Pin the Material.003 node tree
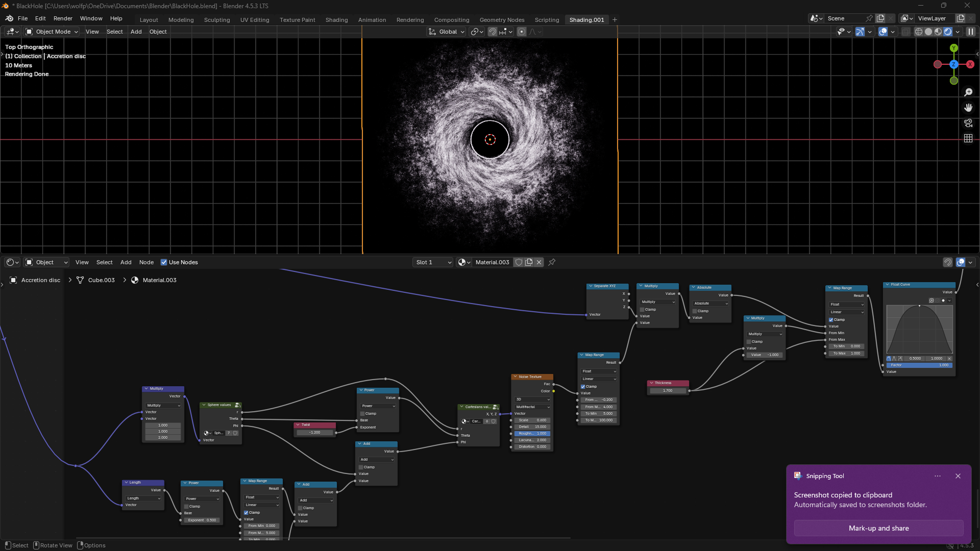 [552, 262]
